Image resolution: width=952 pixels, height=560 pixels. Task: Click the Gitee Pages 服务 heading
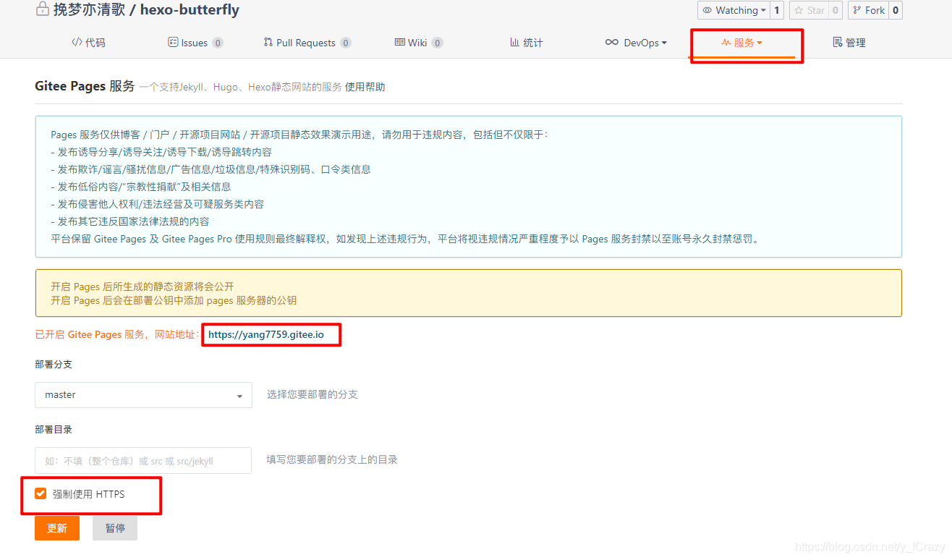tap(85, 86)
